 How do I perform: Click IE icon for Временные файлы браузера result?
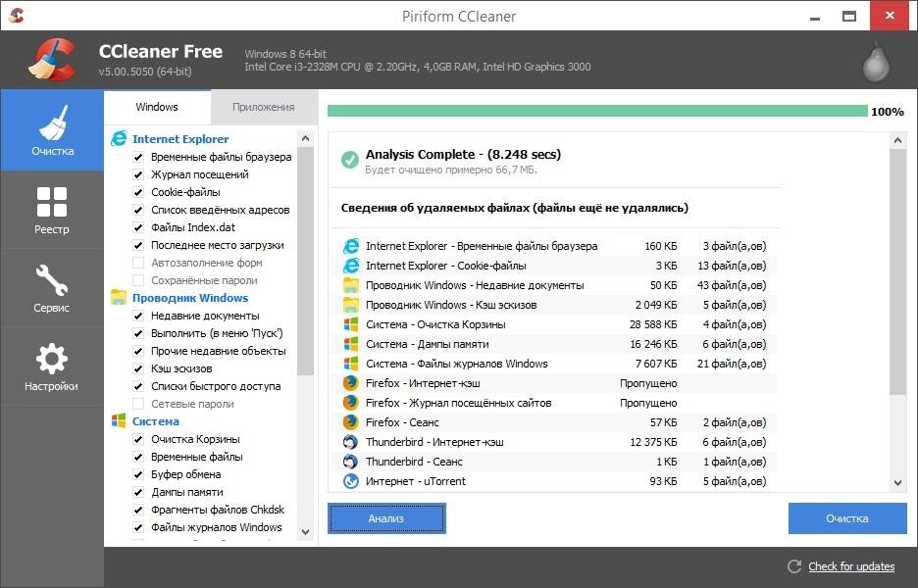(351, 246)
